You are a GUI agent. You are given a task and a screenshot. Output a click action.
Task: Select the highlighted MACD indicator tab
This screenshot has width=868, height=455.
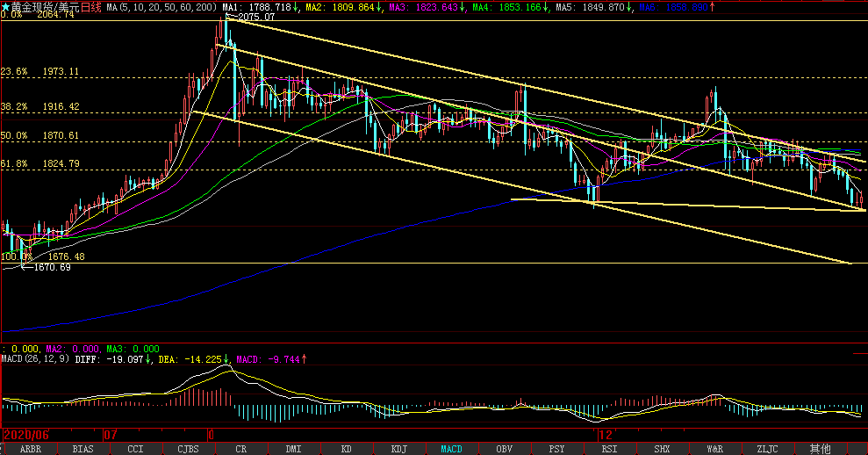point(451,449)
